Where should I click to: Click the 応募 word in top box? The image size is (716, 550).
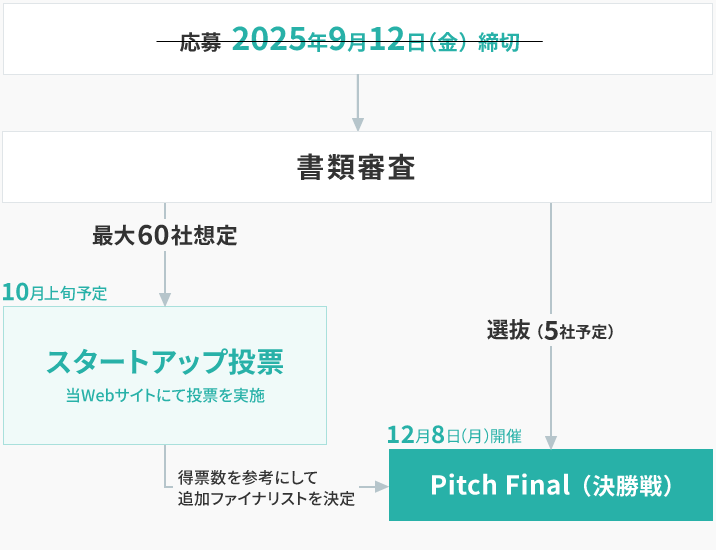pos(200,42)
